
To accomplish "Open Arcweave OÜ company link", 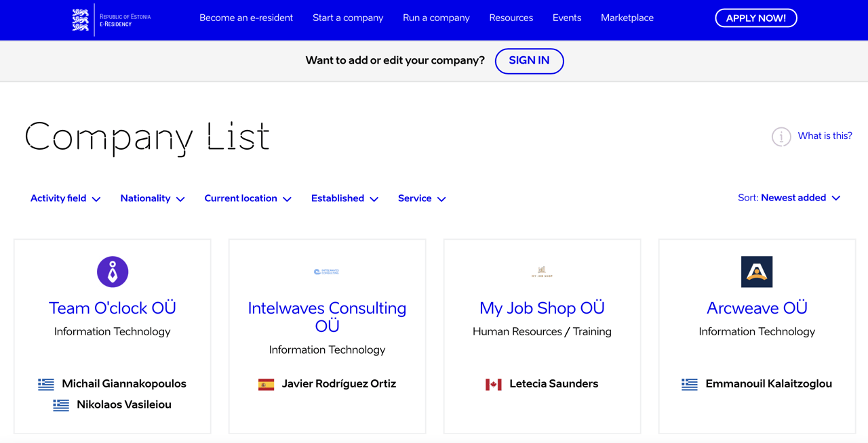I will [x=757, y=308].
